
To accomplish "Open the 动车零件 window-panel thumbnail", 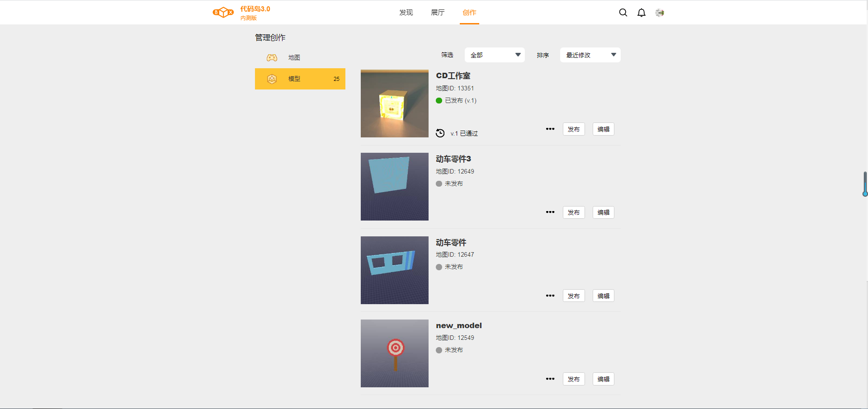I will pos(395,270).
